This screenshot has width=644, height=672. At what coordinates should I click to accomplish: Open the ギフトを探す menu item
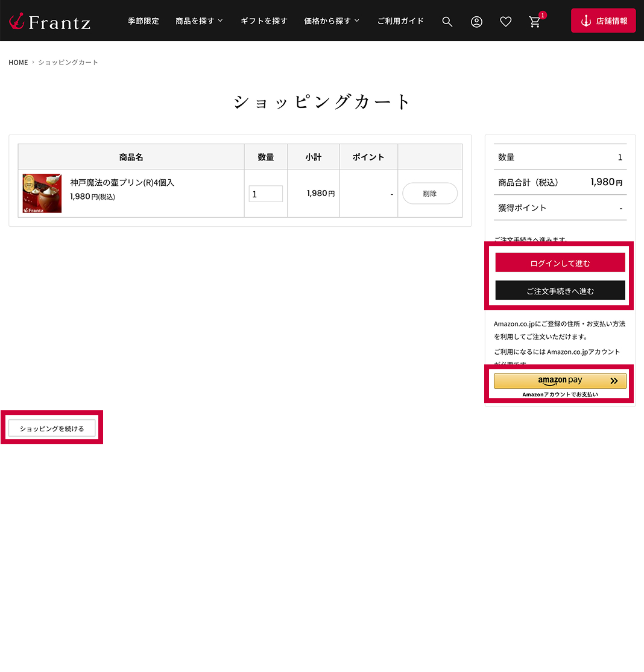coord(264,21)
